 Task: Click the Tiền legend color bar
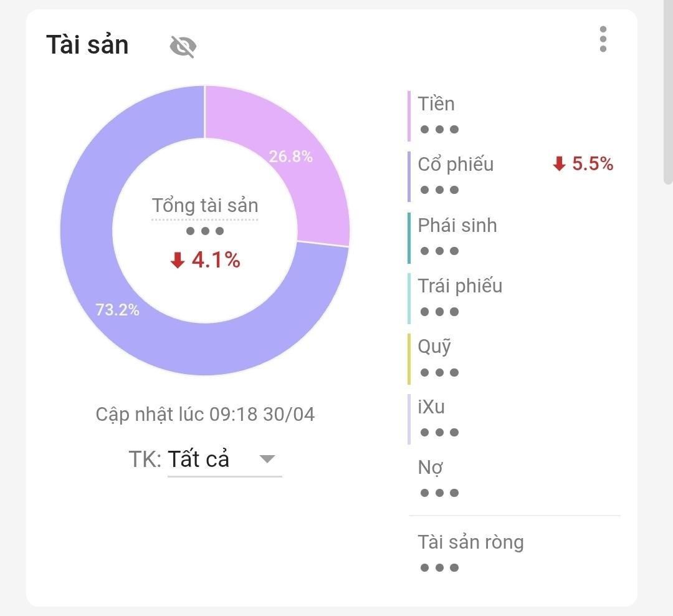[x=409, y=116]
